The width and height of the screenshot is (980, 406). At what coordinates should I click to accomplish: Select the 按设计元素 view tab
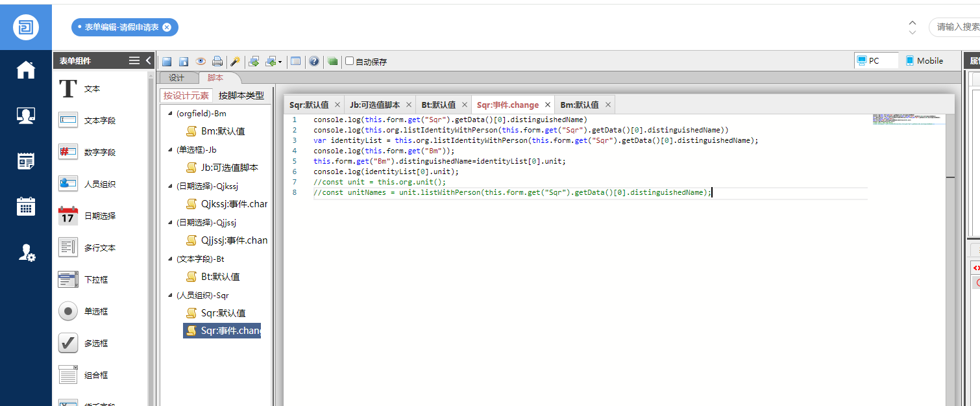tap(186, 95)
